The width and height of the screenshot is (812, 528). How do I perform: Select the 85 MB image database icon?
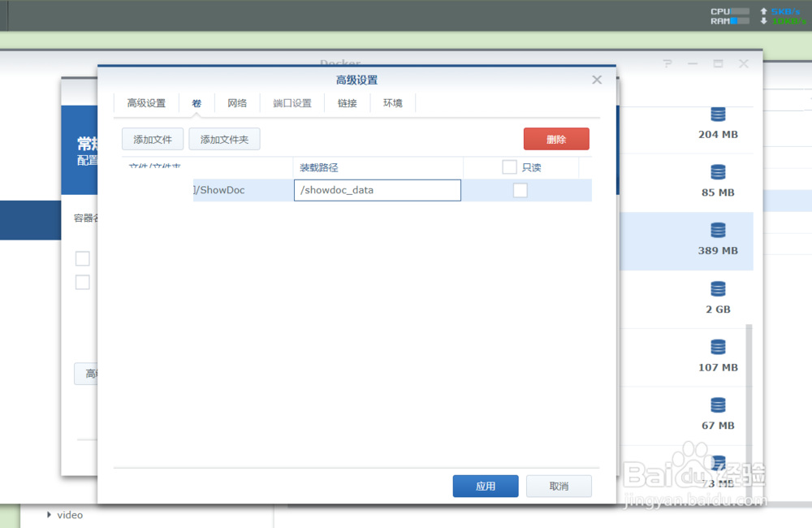pos(718,171)
